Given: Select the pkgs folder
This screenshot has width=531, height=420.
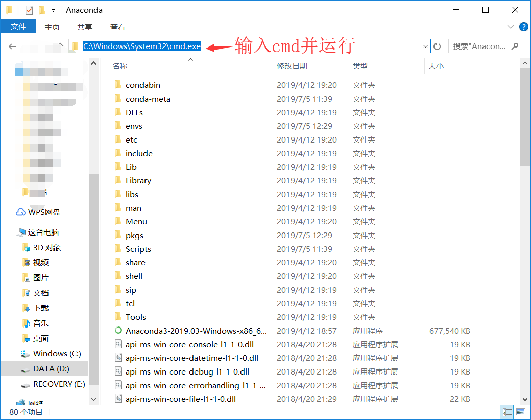Looking at the screenshot, I should 134,235.
